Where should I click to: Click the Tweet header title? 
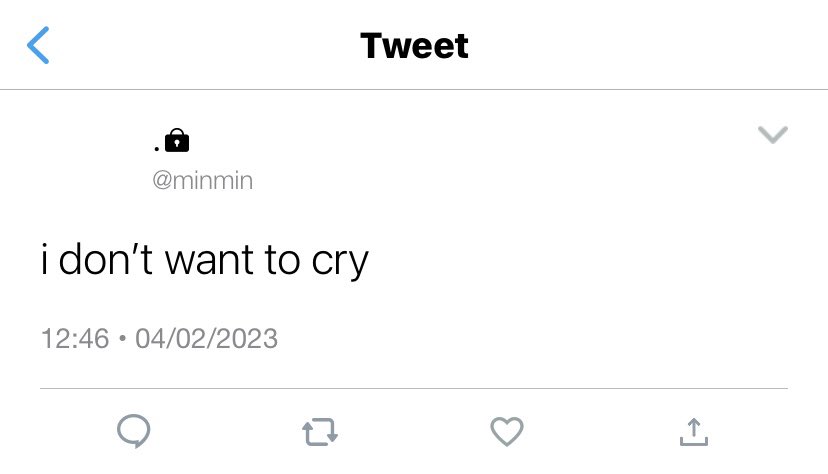coord(415,46)
